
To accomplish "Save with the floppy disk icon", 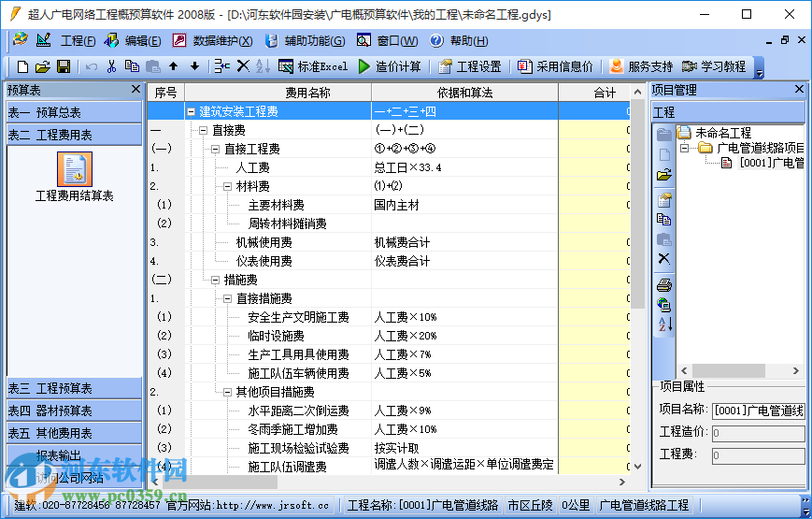I will pyautogui.click(x=64, y=66).
